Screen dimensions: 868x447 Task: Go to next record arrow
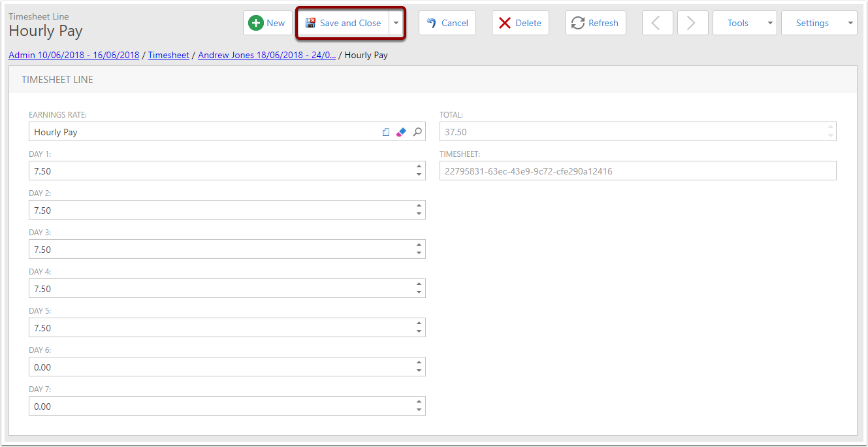point(692,23)
